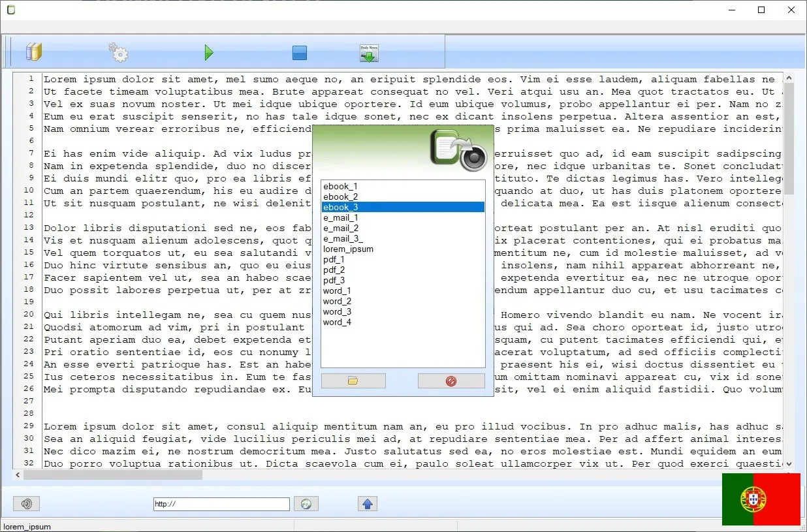Viewport: 807px width, 532px height.
Task: Click the lorem_ipsum status bar label
Action: 27,526
